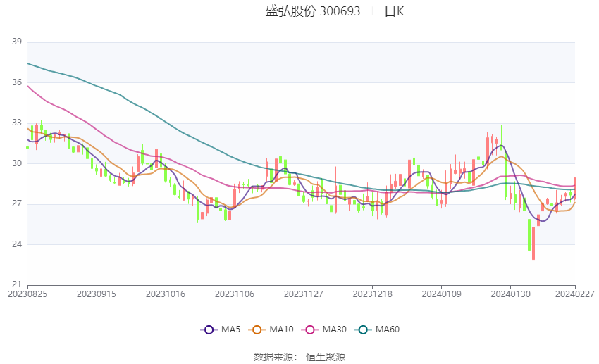Click the chart title 盛弘股份 300693

[313, 11]
